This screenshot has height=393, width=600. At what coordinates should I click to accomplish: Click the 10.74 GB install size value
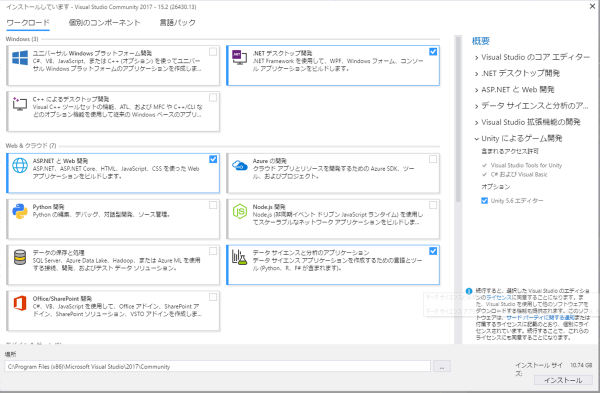click(581, 365)
